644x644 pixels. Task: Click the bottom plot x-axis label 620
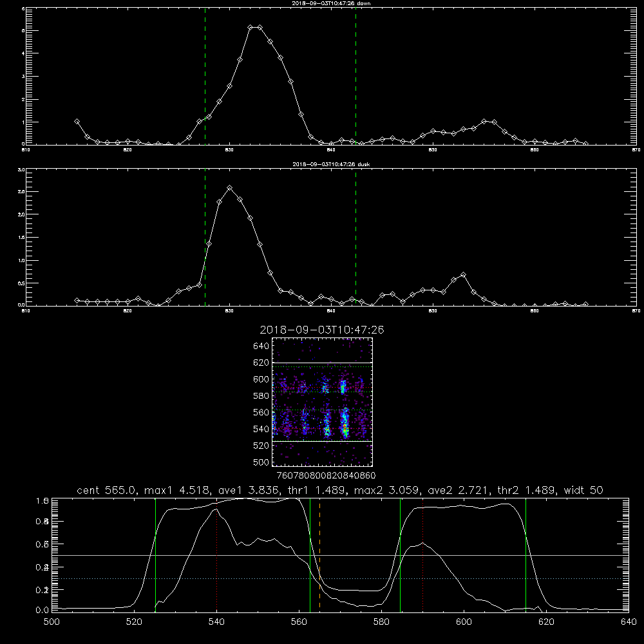click(546, 622)
